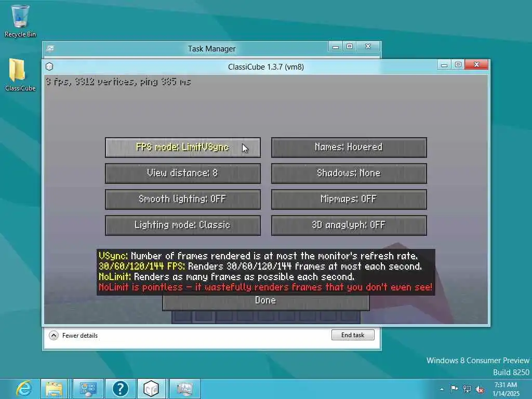Cycle the Shadows: None option
Image resolution: width=532 pixels, height=399 pixels.
tap(349, 174)
